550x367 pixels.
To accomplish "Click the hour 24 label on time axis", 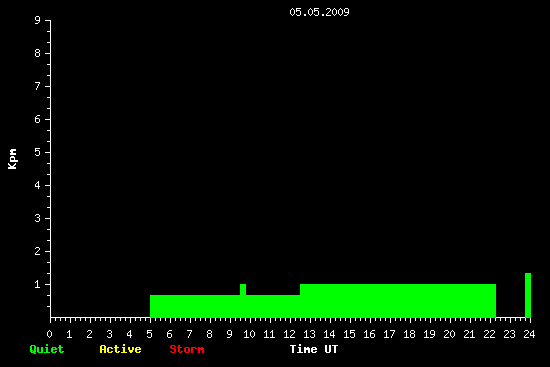I will pyautogui.click(x=529, y=334).
